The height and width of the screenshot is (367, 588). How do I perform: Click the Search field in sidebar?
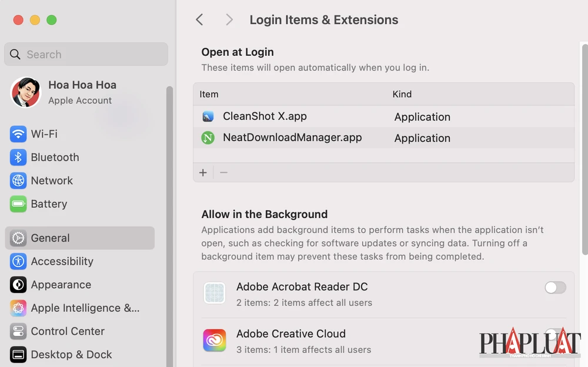[x=86, y=55]
